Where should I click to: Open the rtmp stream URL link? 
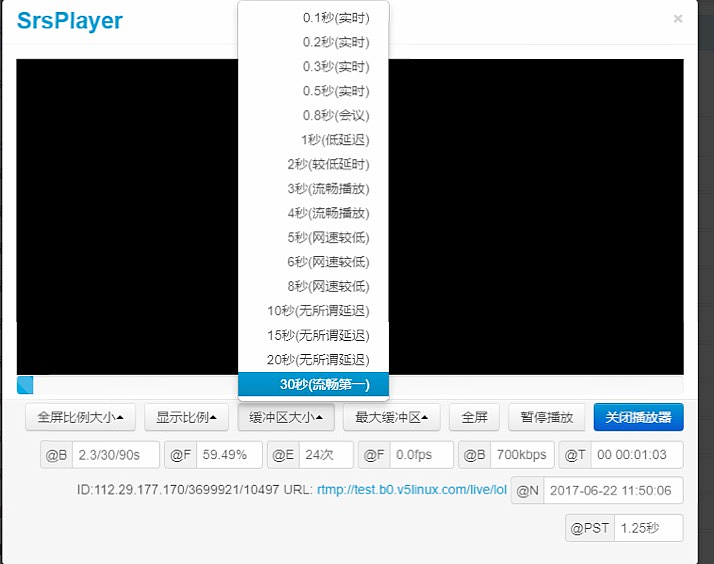click(x=412, y=490)
